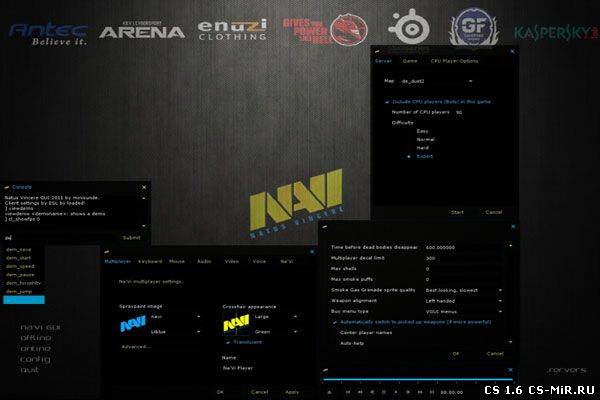Toggle automatically switch to picked up weapons
The height and width of the screenshot is (400, 600).
click(x=335, y=322)
